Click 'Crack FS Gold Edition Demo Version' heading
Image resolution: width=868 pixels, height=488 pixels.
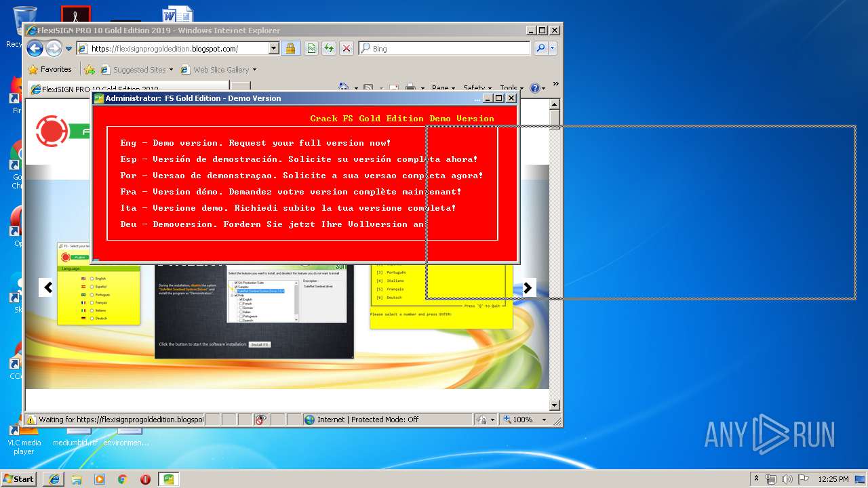[x=402, y=119]
